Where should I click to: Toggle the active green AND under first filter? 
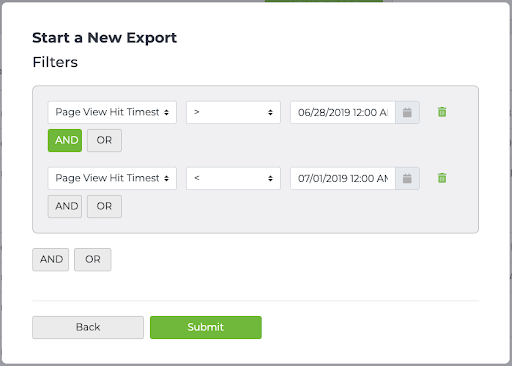(65, 140)
